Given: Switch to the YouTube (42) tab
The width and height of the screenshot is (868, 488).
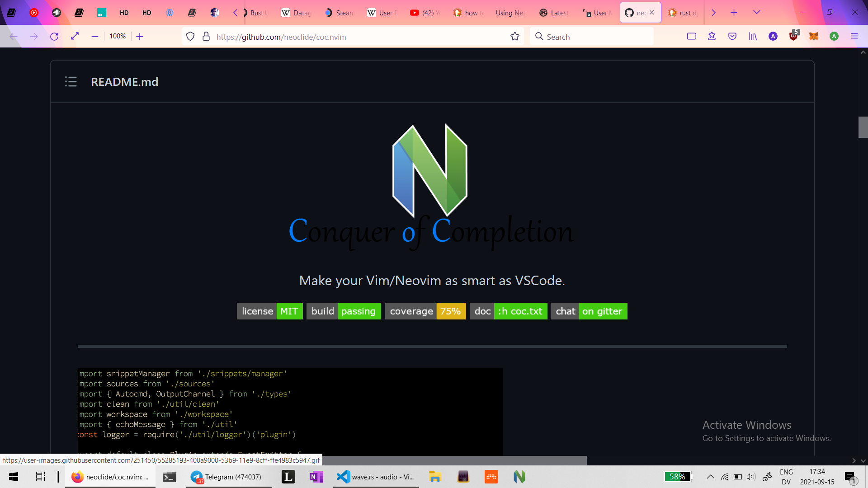Looking at the screenshot, I should click(x=425, y=13).
